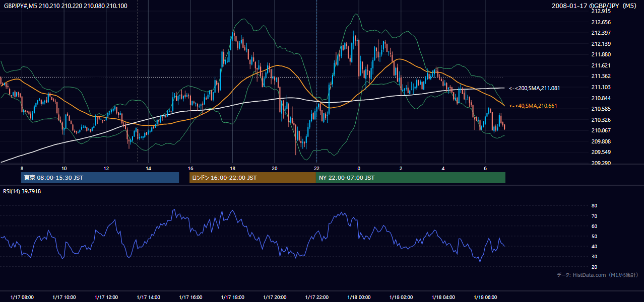Screen dimensions: 644x302
Task: Select hour label 16 under the price chart
Action: point(190,168)
